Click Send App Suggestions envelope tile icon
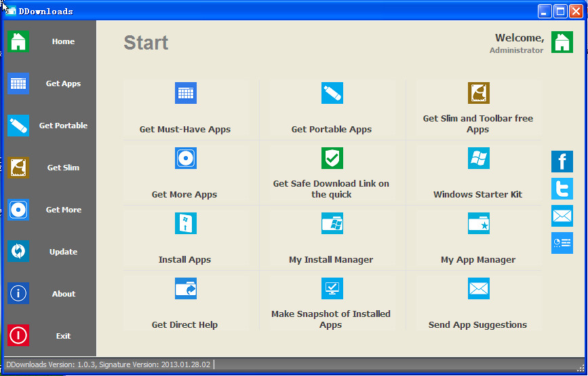This screenshot has width=588, height=376. [x=479, y=288]
